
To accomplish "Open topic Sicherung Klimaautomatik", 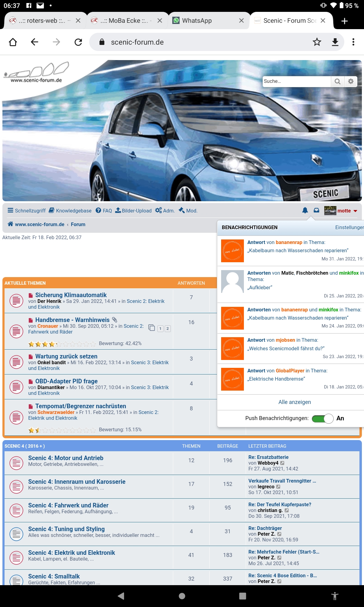I will pyautogui.click(x=71, y=295).
